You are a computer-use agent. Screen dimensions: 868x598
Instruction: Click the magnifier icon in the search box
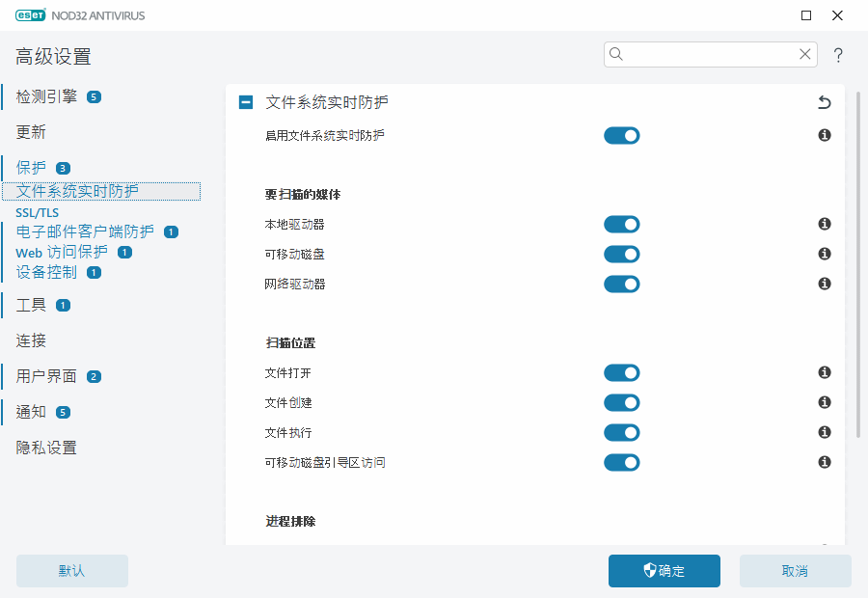tap(615, 54)
